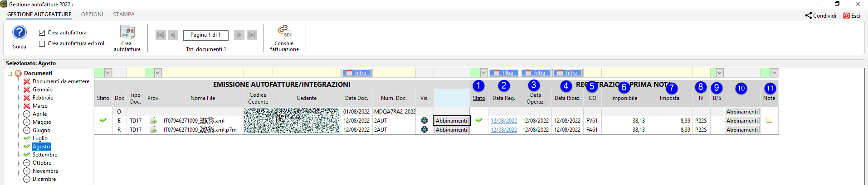Click the yellow note icon in Note column
This screenshot has width=868, height=185.
[x=769, y=121]
